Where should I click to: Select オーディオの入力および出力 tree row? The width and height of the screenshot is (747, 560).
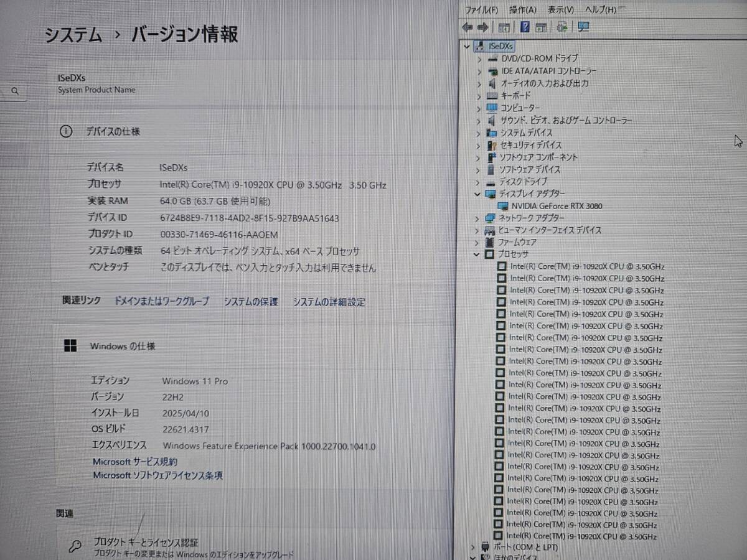point(545,83)
